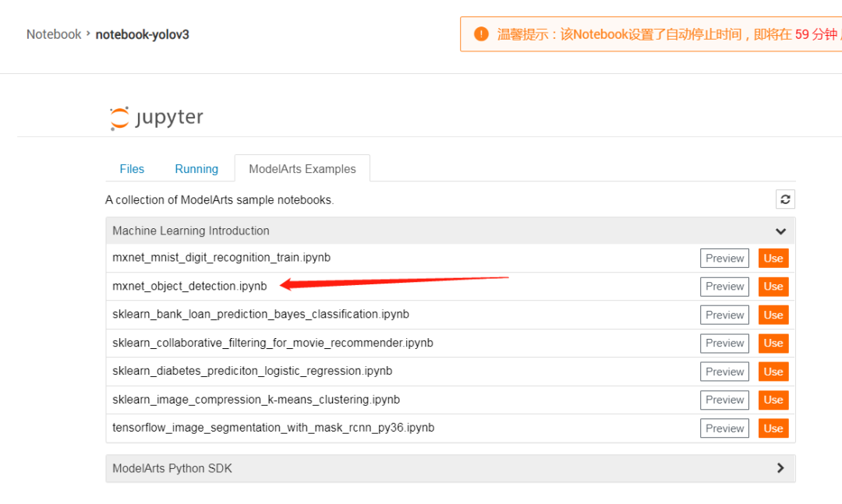The width and height of the screenshot is (842, 504).
Task: Use tensorflow_image_segmentation_with_mask_rcnn_py36.ipynb
Action: pos(773,428)
